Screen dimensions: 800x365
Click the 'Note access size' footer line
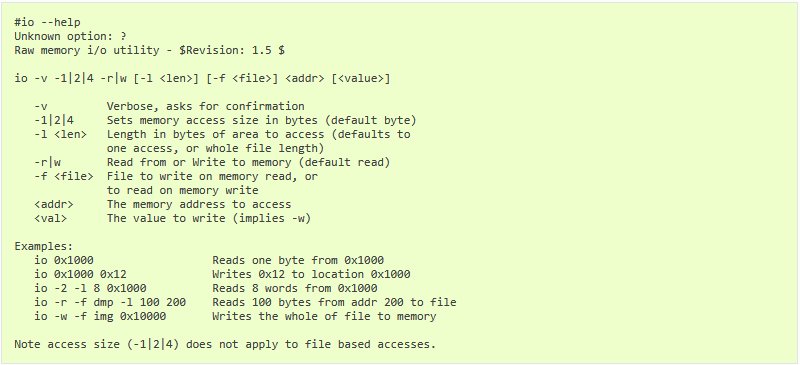coord(225,344)
